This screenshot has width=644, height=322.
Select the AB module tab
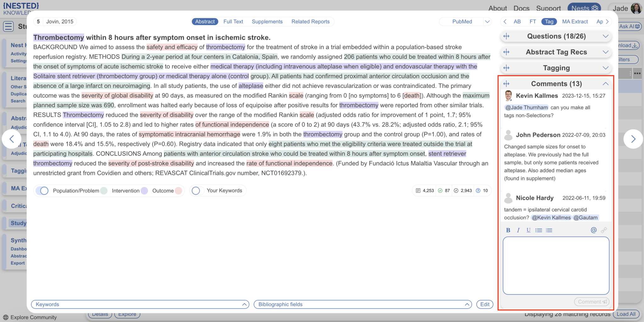517,22
